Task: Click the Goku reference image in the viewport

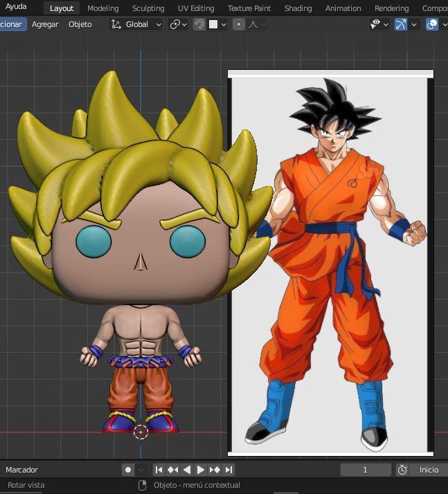Action: [330, 263]
